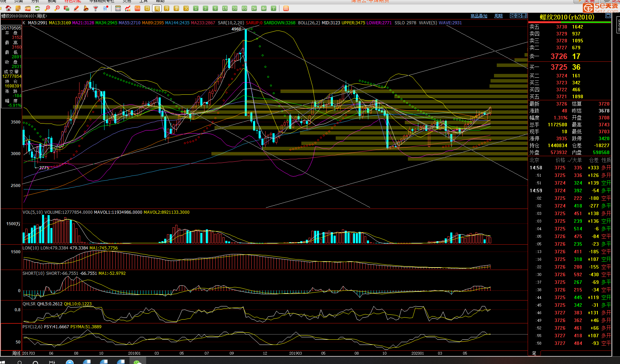The width and height of the screenshot is (620, 364).
Task: Click the red house Home icon
Action: [x=8, y=8]
